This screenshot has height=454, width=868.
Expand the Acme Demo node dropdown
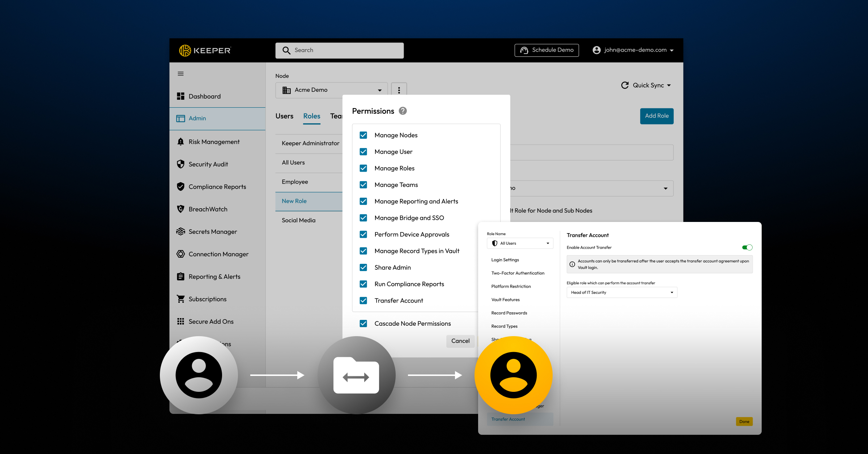(x=379, y=90)
